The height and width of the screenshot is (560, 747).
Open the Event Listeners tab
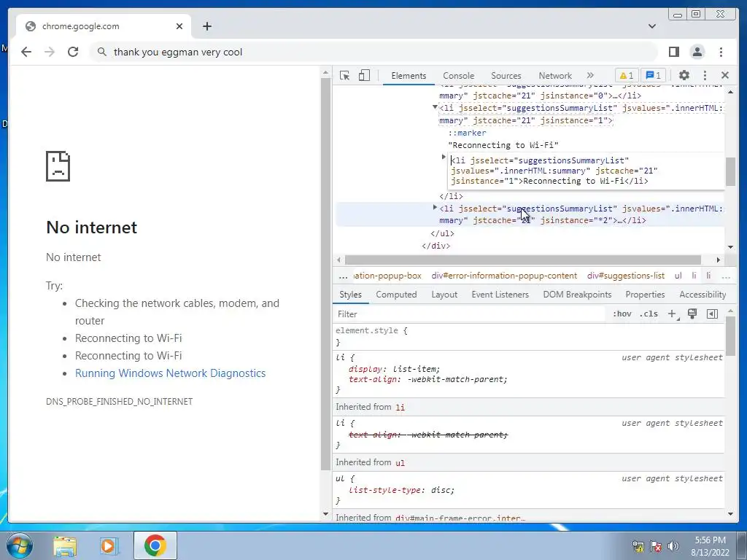500,295
